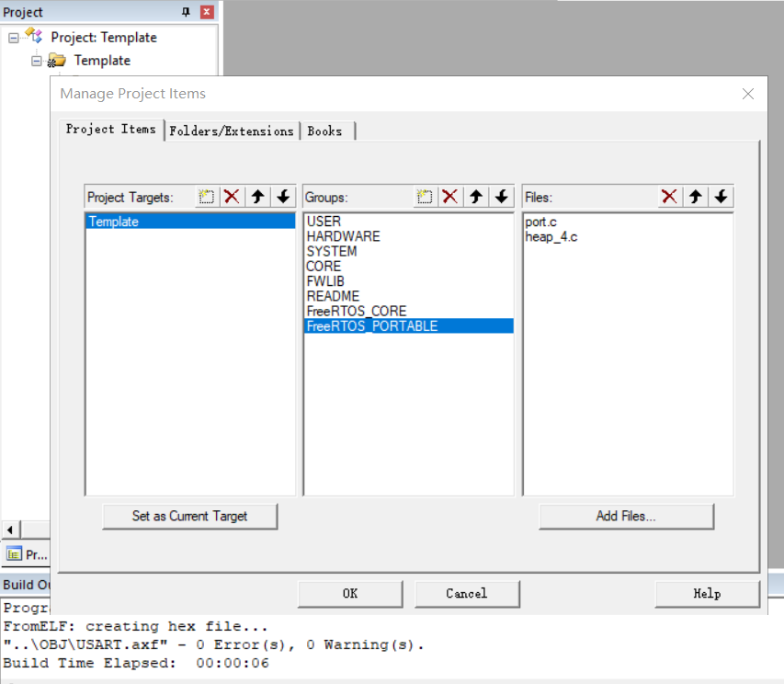Select the FreeRTOS_CORE group
The image size is (784, 684).
coord(408,312)
